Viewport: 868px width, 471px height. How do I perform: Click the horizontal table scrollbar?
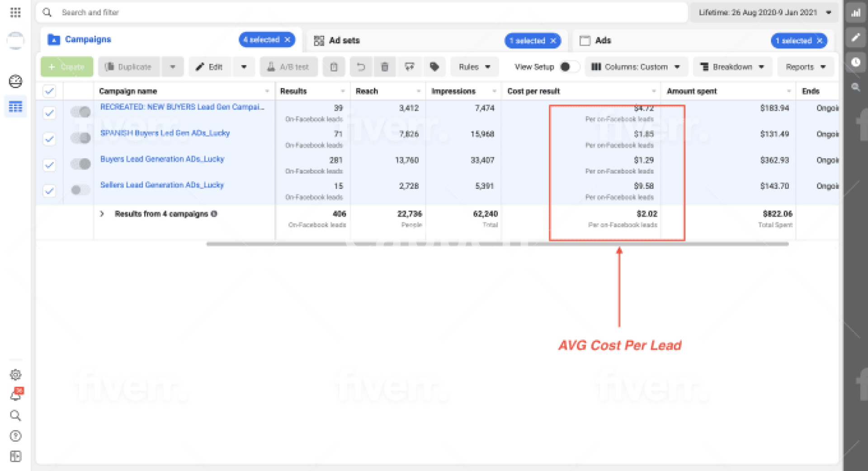(497, 244)
